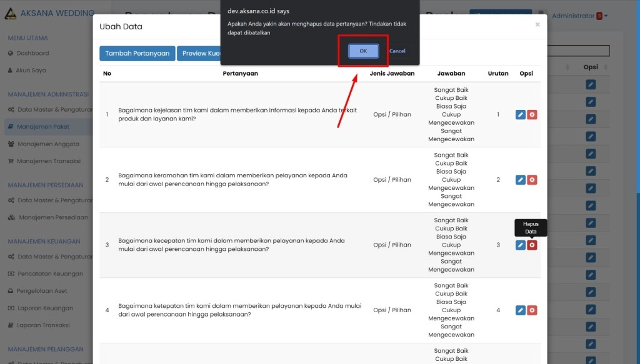Open Laporan Keuangan in sidebar
The image size is (640, 364).
point(45,308)
